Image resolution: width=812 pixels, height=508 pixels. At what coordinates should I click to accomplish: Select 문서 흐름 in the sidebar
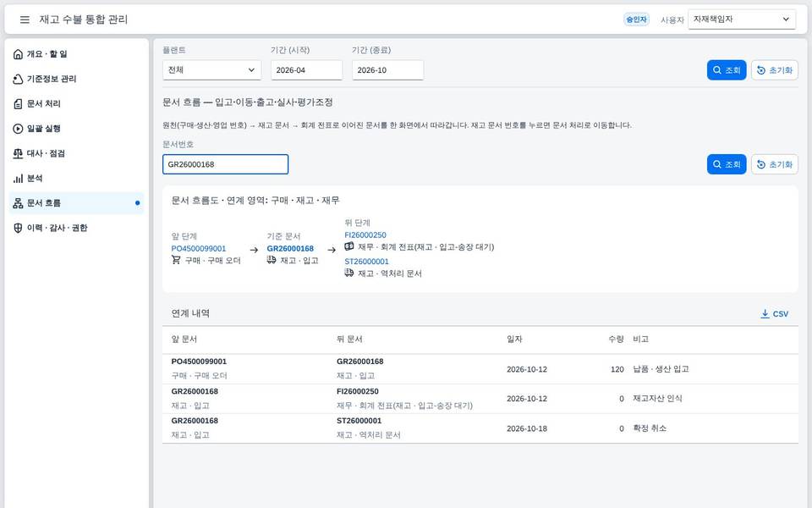point(77,203)
